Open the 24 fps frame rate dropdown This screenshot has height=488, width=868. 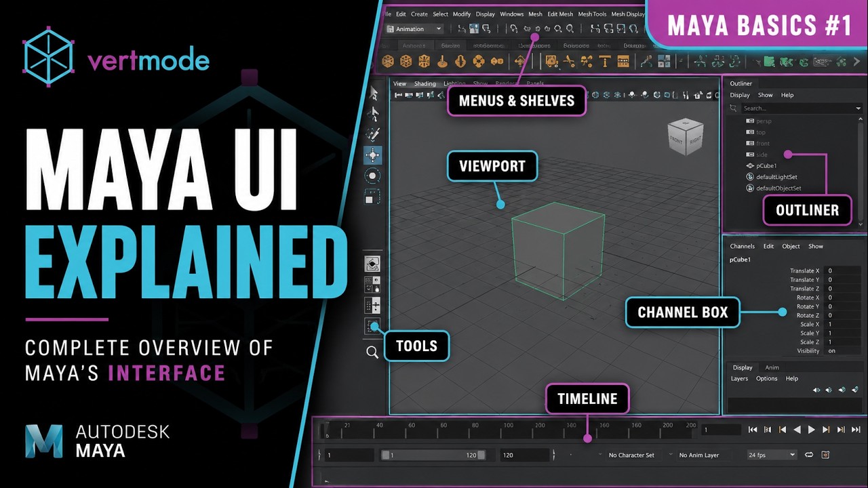[x=772, y=455]
